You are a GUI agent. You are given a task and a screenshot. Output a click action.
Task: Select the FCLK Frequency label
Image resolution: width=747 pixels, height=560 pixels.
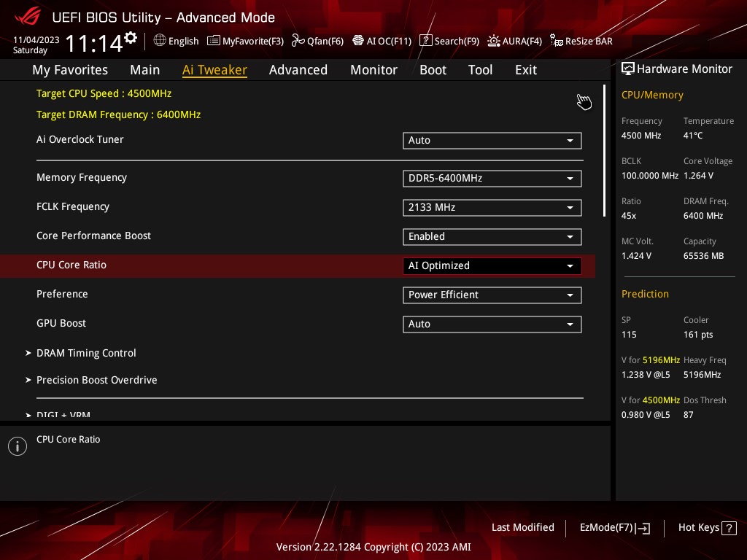pyautogui.click(x=73, y=206)
